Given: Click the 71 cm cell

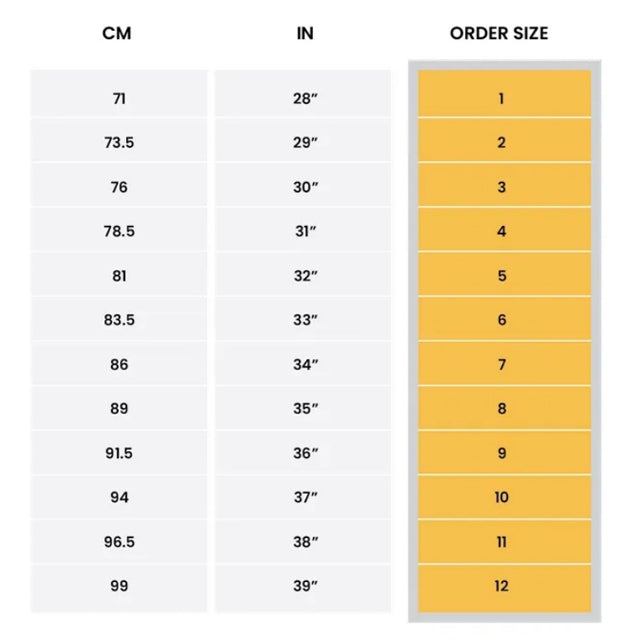Looking at the screenshot, I should point(119,98).
